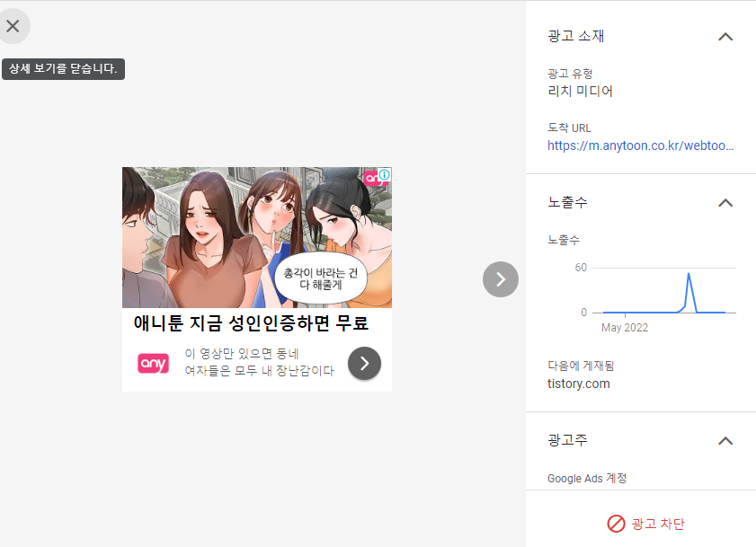
Task: Click the 광고 소재 section heading
Action: (x=575, y=36)
